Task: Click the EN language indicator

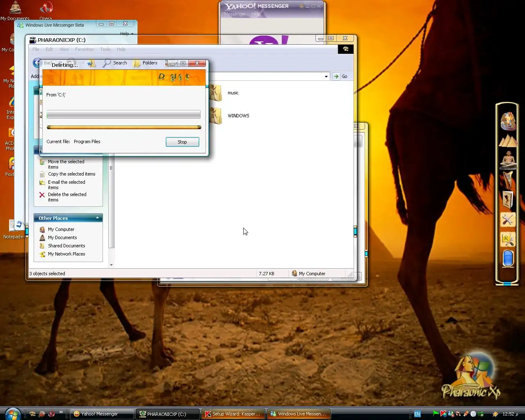Action: tap(417, 414)
